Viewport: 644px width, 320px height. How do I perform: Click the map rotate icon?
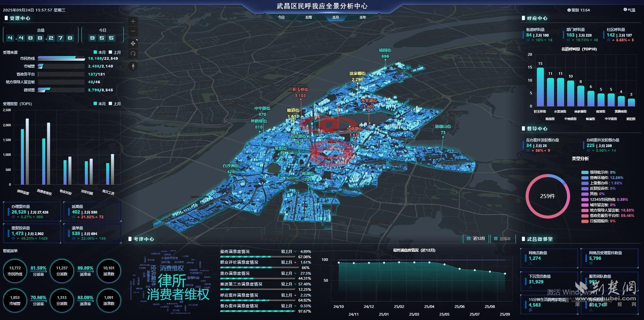pyautogui.click(x=133, y=54)
